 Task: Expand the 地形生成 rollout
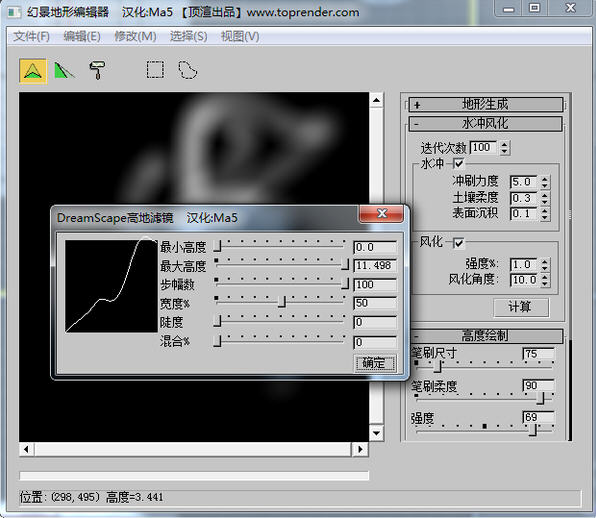pos(485,105)
